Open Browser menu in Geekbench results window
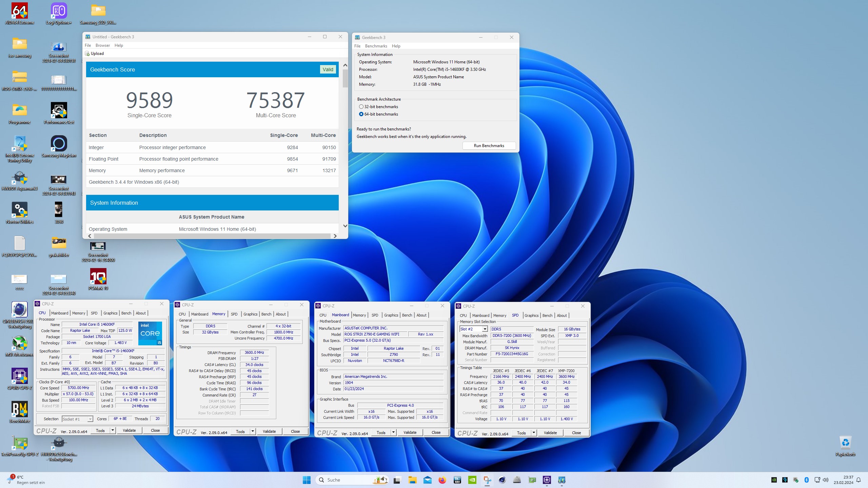Screen dimensions: 868x488 103,45
